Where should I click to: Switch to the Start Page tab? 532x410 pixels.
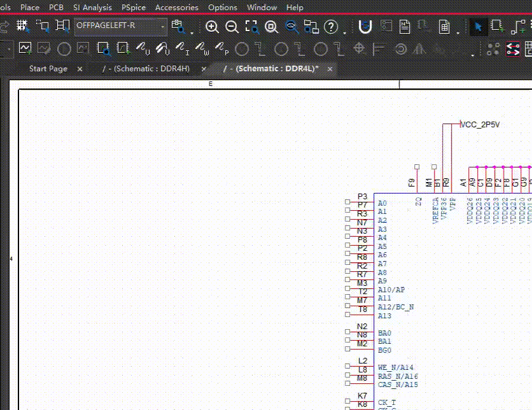coord(48,69)
